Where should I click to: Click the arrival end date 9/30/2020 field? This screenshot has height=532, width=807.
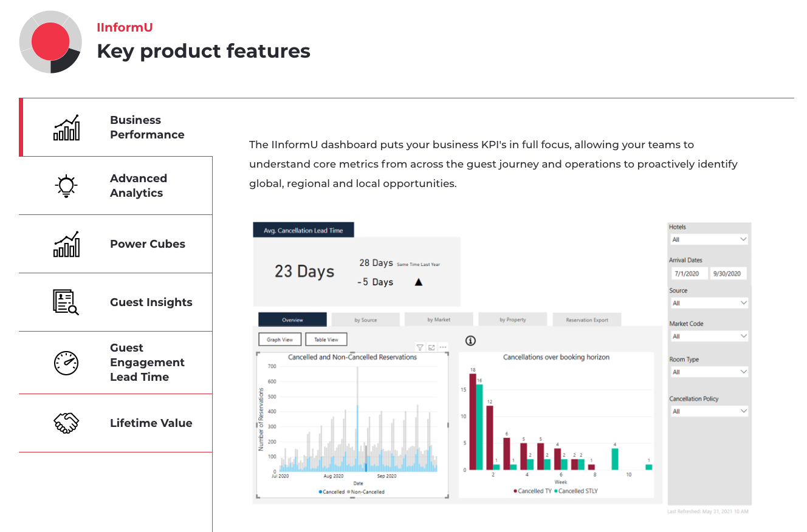click(727, 273)
